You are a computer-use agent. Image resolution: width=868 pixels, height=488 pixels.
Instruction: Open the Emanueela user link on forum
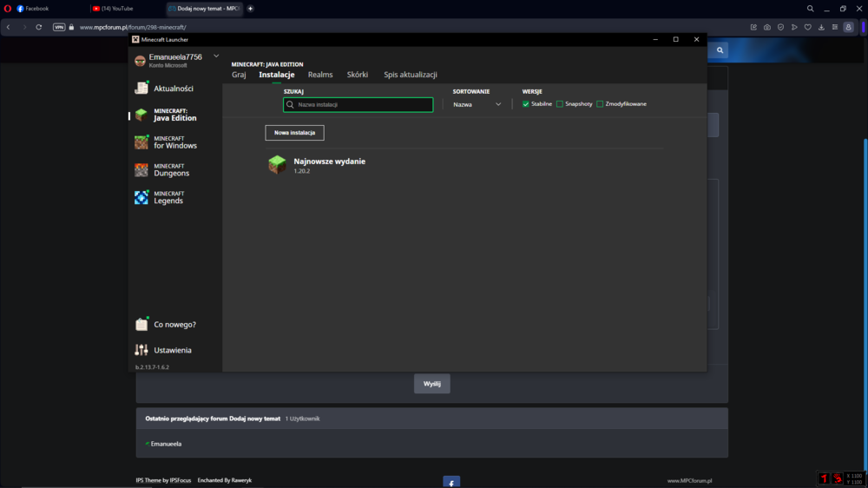pos(166,444)
